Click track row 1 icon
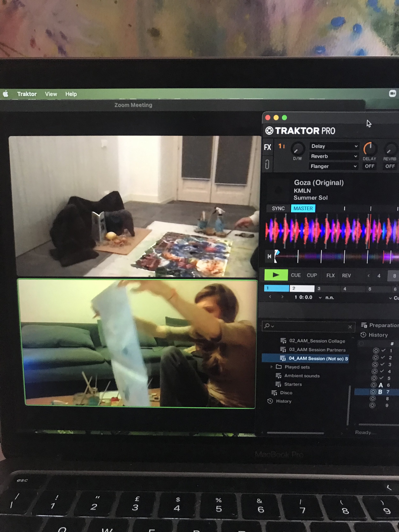The height and width of the screenshot is (532, 399). point(376,351)
